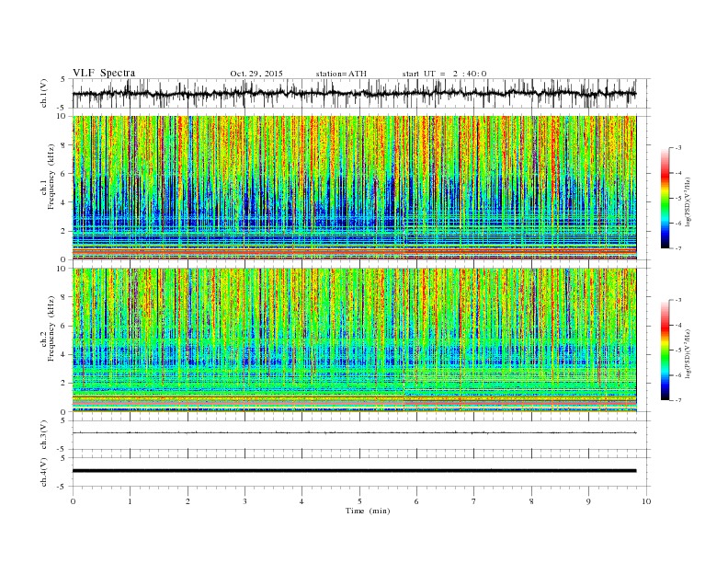Select the "Oct. 29, 2015" date text
The height and width of the screenshot is (563, 728).
[256, 74]
